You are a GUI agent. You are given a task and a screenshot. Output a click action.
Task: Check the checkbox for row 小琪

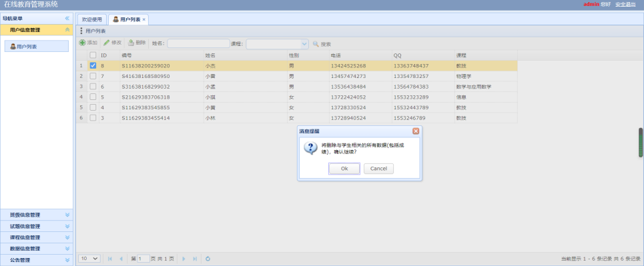(93, 97)
